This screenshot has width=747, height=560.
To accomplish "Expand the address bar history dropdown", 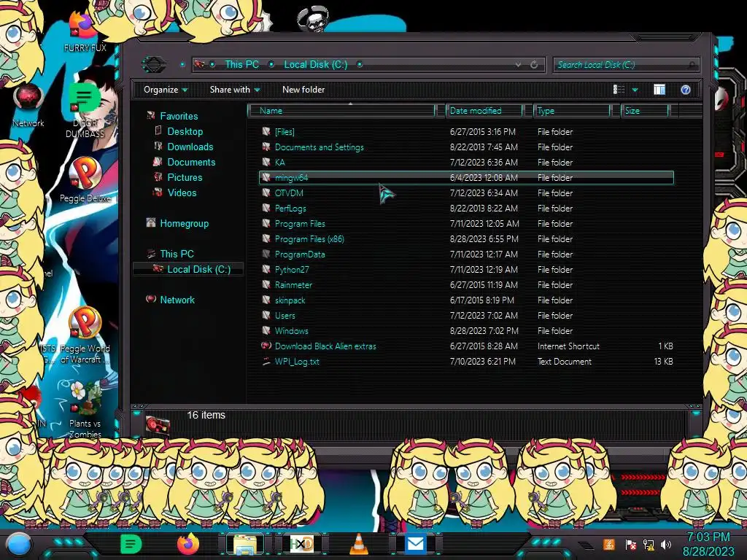I will coord(518,64).
